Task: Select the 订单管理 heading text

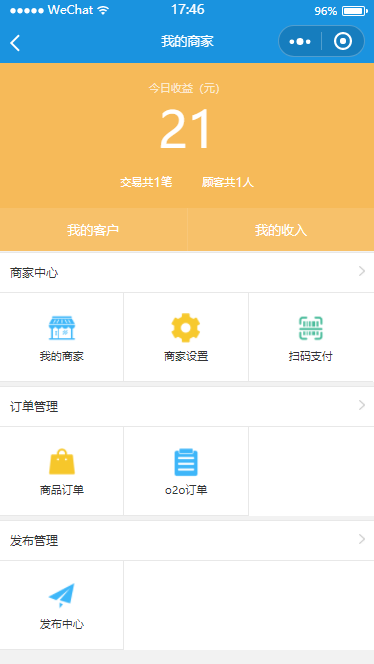Action: click(34, 407)
